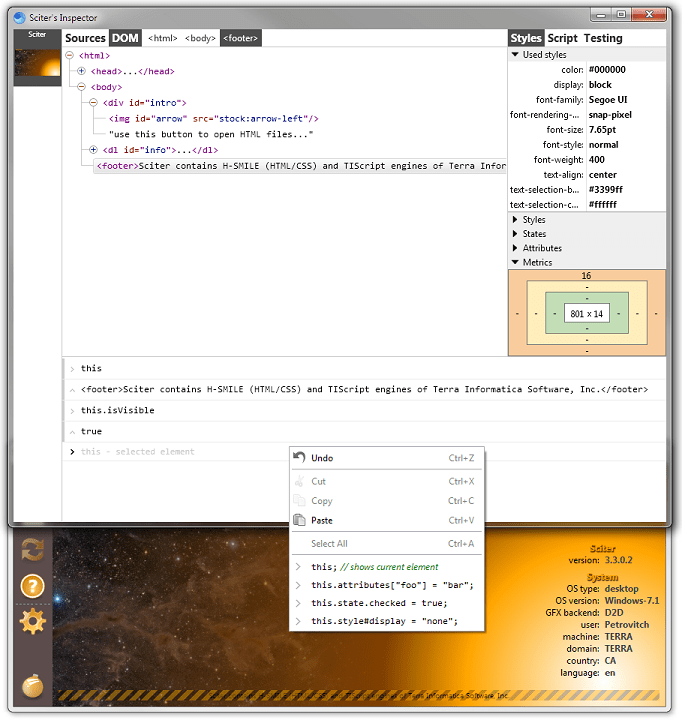Click the Undo arrow icon in context menu
Screen dimensions: 682x720
click(299, 457)
